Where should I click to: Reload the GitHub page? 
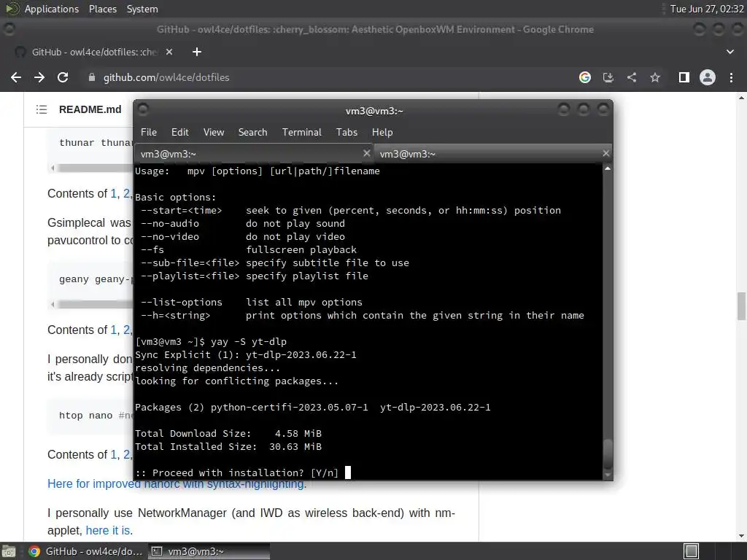click(63, 77)
